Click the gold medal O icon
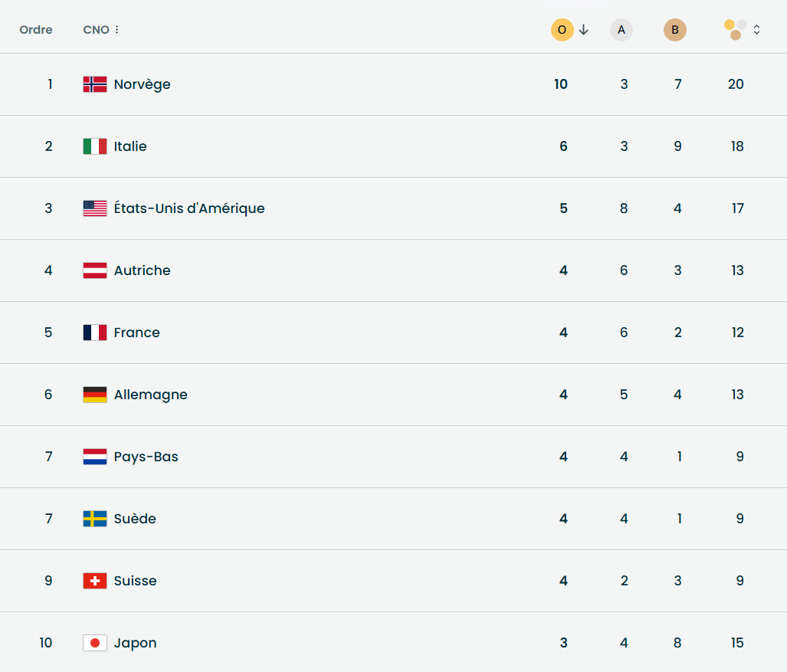787x672 pixels. coord(562,30)
